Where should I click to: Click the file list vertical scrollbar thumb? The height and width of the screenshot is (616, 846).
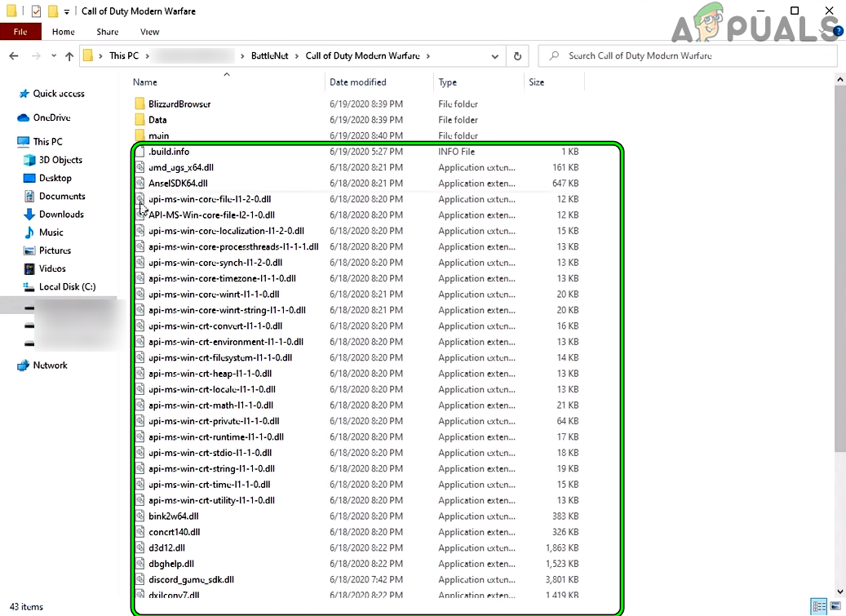click(839, 268)
